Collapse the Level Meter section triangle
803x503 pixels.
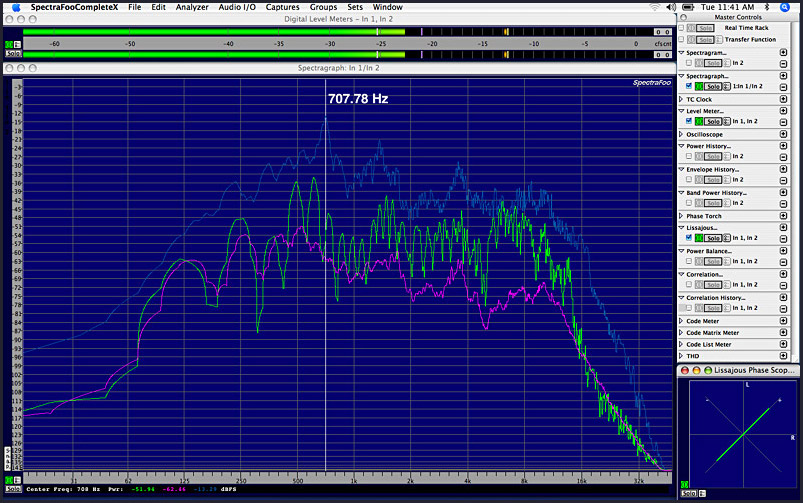click(681, 111)
